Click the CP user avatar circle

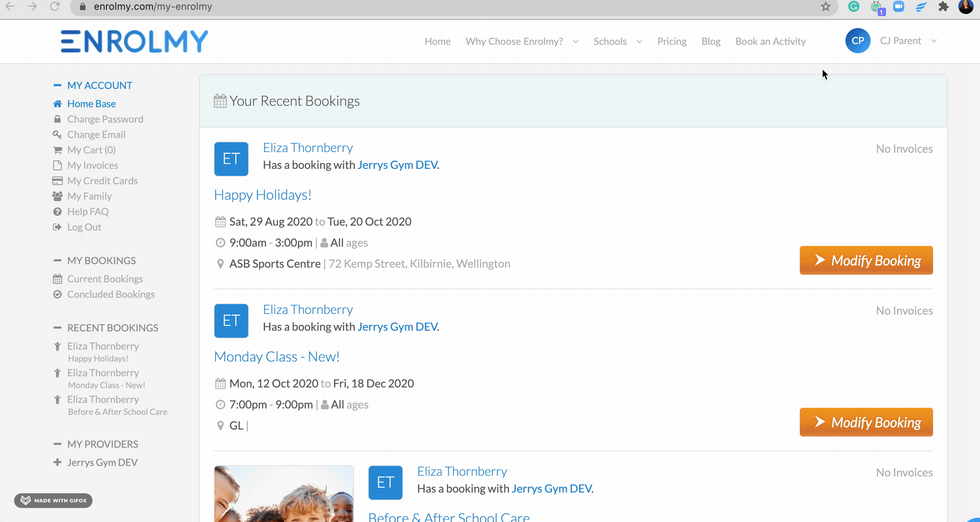click(x=857, y=41)
